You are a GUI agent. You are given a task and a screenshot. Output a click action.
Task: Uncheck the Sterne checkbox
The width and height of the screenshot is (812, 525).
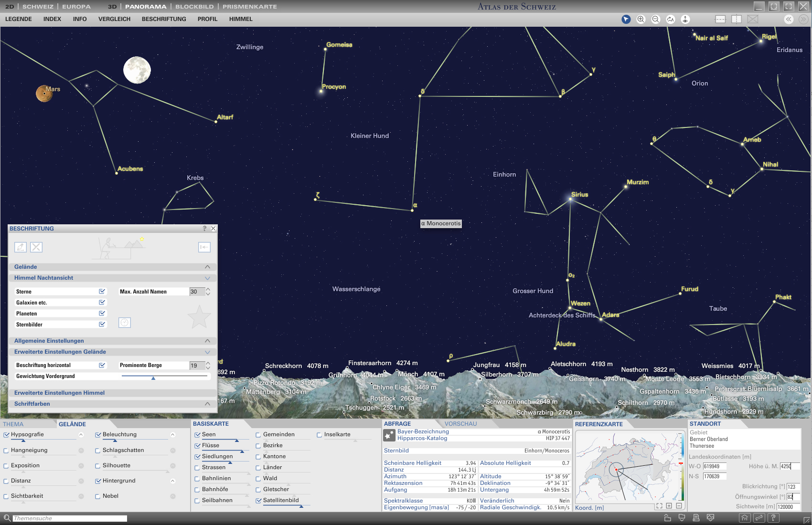102,291
